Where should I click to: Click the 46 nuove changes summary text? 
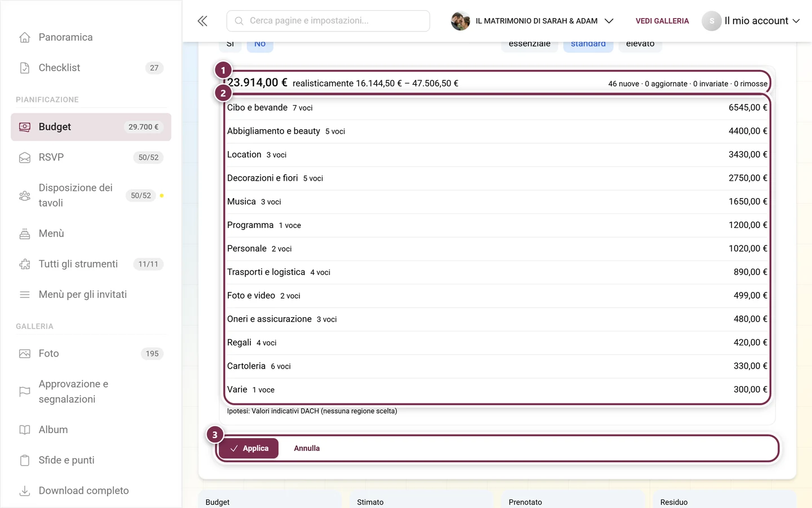(687, 84)
